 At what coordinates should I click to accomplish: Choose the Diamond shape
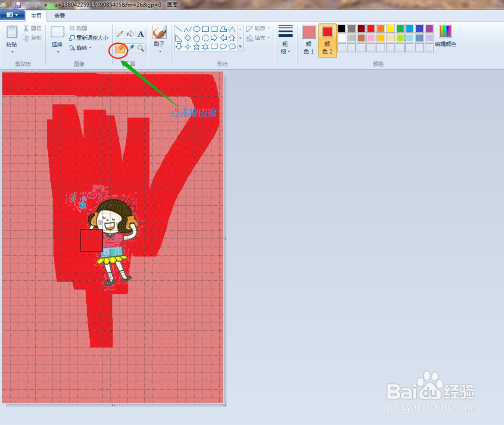[187, 38]
